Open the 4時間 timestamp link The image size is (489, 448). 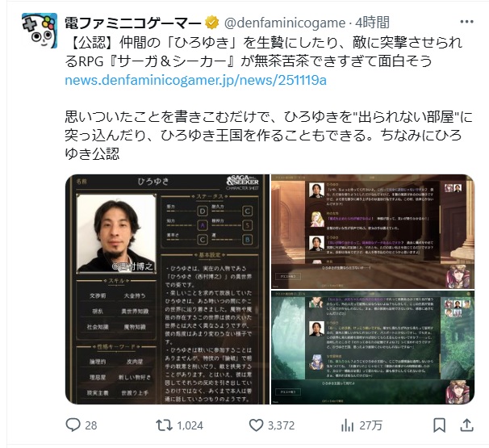(372, 23)
